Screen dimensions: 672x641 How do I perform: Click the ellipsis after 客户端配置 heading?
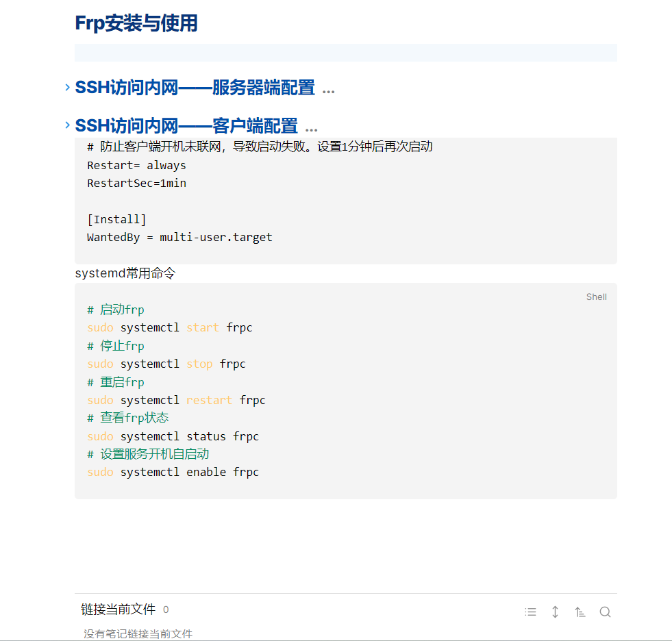[311, 129]
